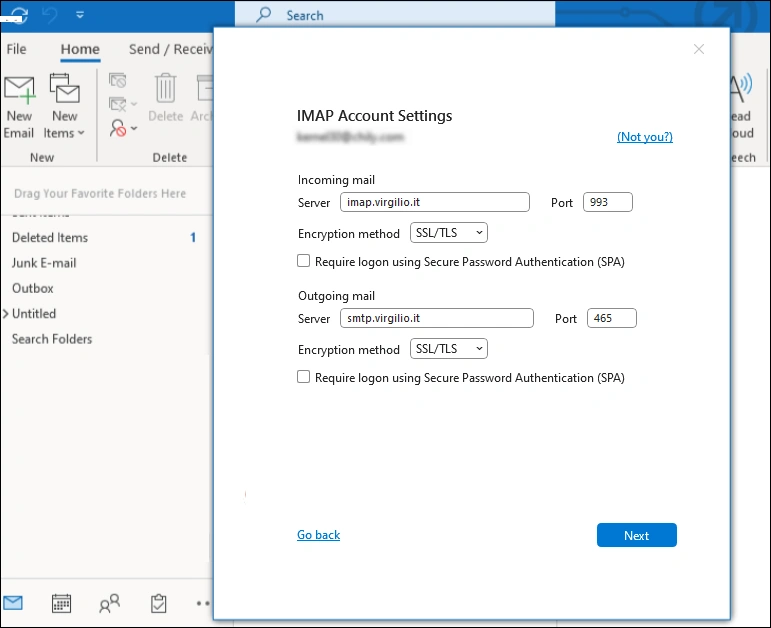The image size is (771, 628).
Task: Switch to the Send / Receive tab
Action: (171, 49)
